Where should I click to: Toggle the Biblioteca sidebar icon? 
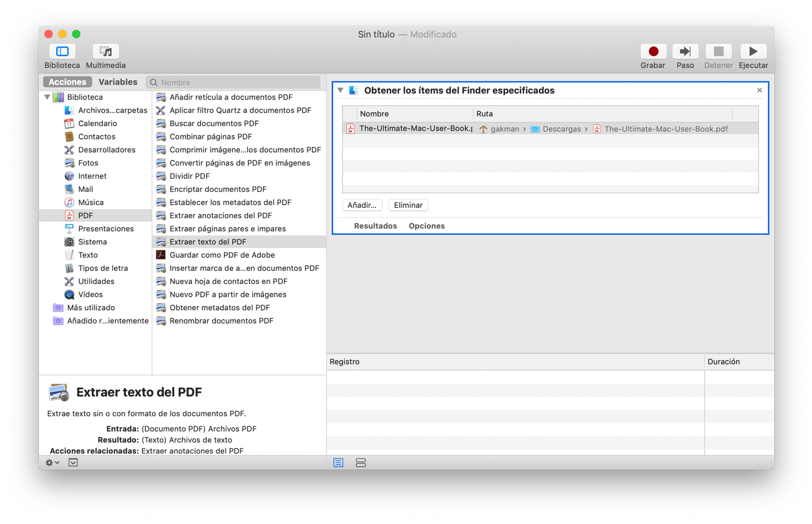[62, 52]
